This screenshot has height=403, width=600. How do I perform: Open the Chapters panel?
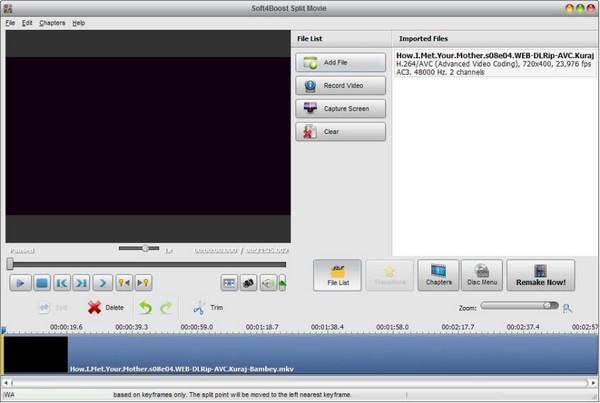pos(437,274)
